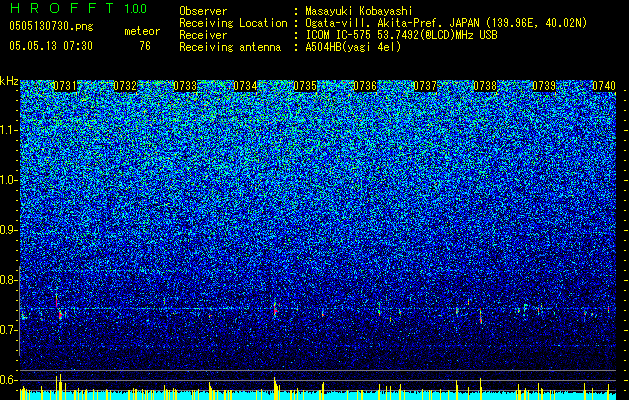Click the 0.7 frequency axis label

pos(9,330)
